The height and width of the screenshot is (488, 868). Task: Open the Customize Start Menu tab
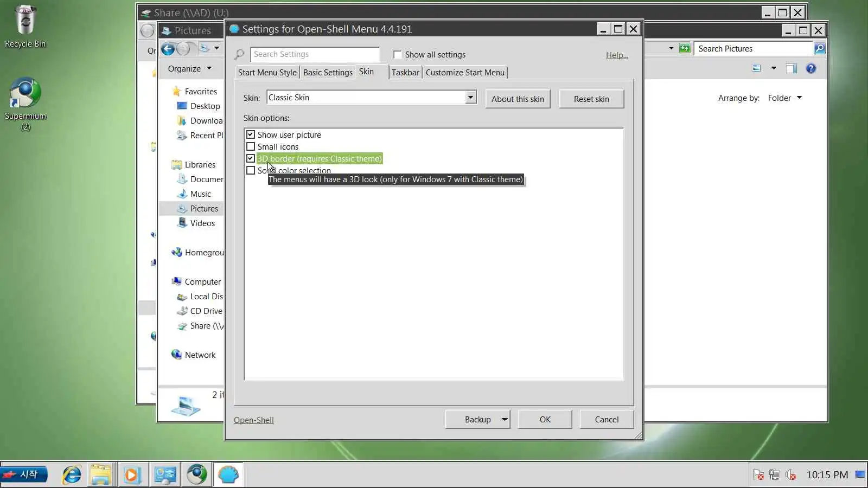465,73
